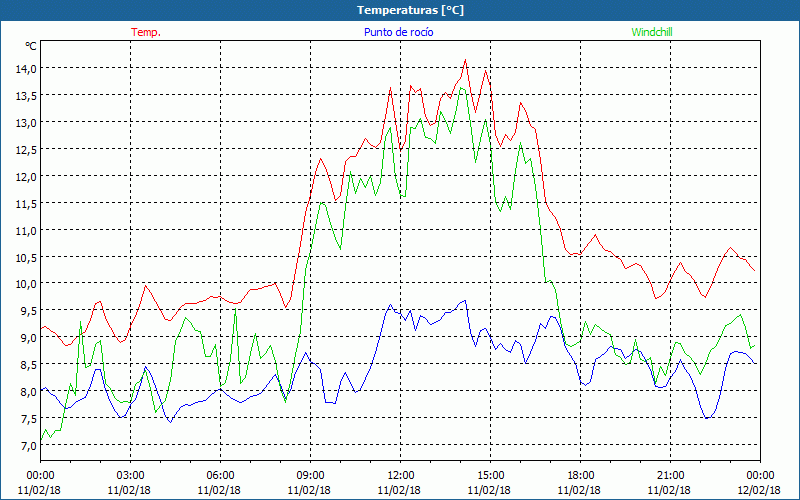800x500 pixels.
Task: Click the 06:00 time axis label
Action: (220, 476)
